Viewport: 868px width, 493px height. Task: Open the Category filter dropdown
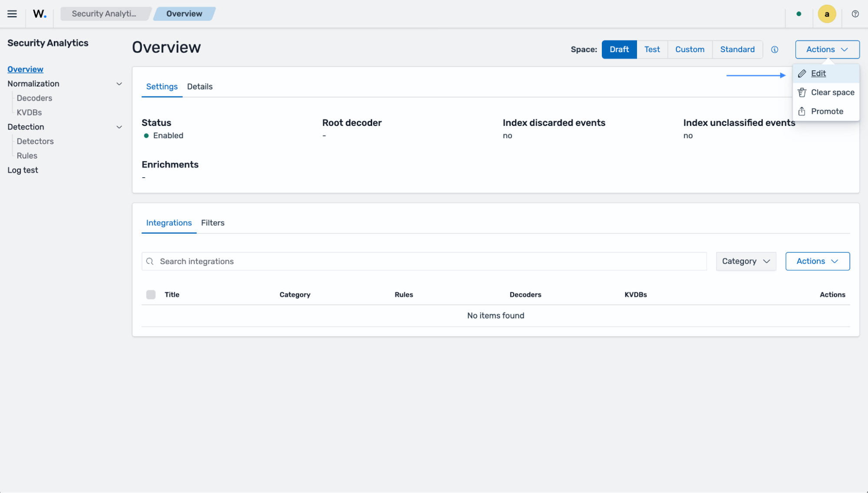(x=746, y=261)
